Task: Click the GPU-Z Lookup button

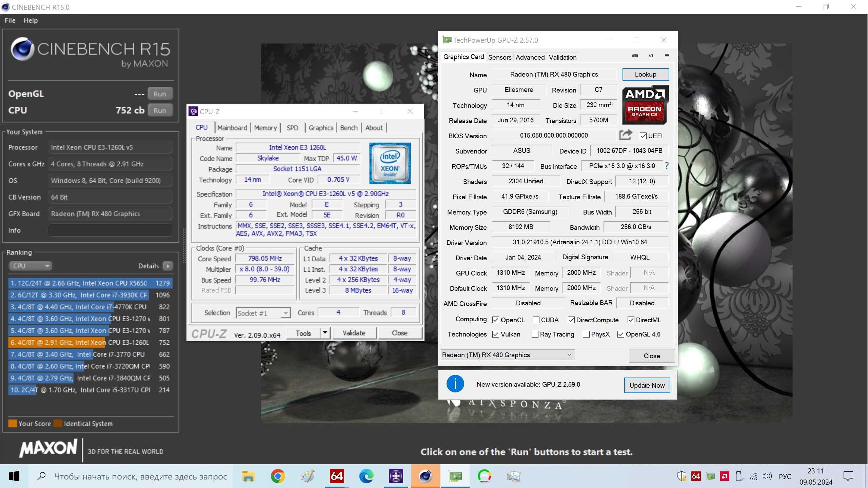Action: (x=646, y=74)
